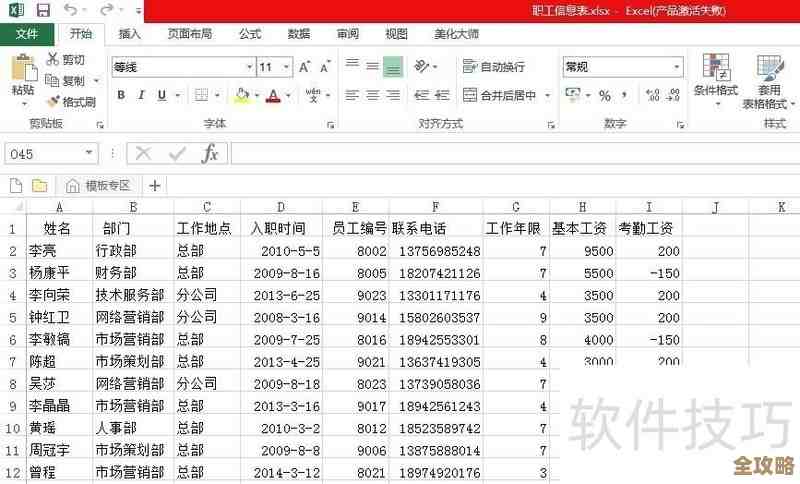The height and width of the screenshot is (484, 800).
Task: Open Conditional Formatting (条件格式)
Action: pyautogui.click(x=716, y=80)
